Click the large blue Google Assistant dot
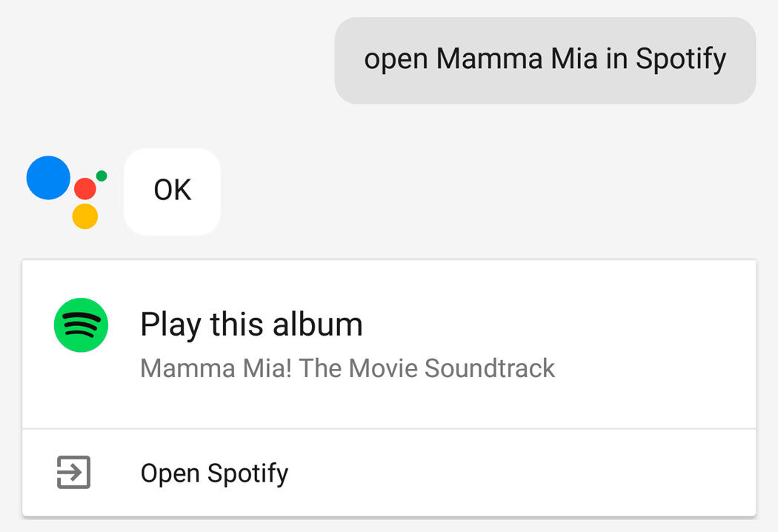The width and height of the screenshot is (778, 532). pos(48,178)
